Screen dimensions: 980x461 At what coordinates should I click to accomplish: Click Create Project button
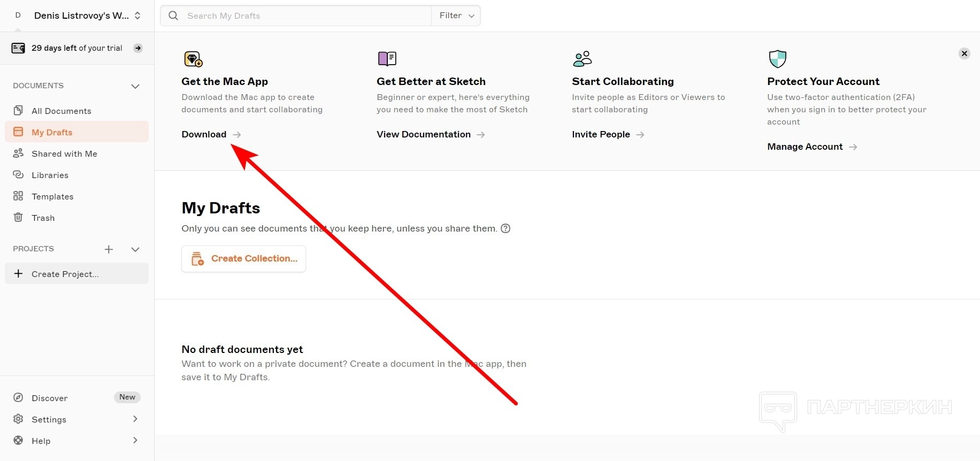tap(77, 274)
